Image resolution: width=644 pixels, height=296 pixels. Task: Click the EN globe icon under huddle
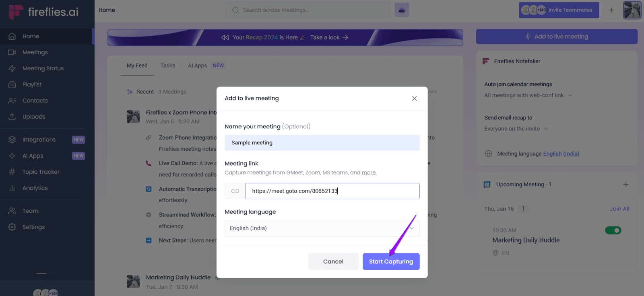click(495, 253)
